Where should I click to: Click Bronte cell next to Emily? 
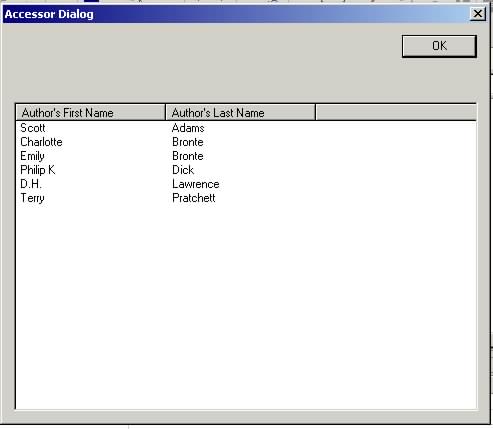(188, 156)
